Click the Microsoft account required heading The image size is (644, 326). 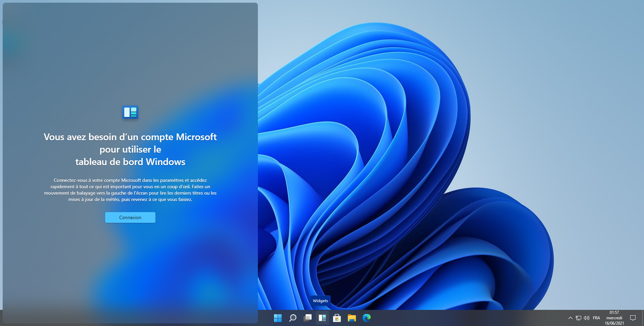tap(130, 149)
